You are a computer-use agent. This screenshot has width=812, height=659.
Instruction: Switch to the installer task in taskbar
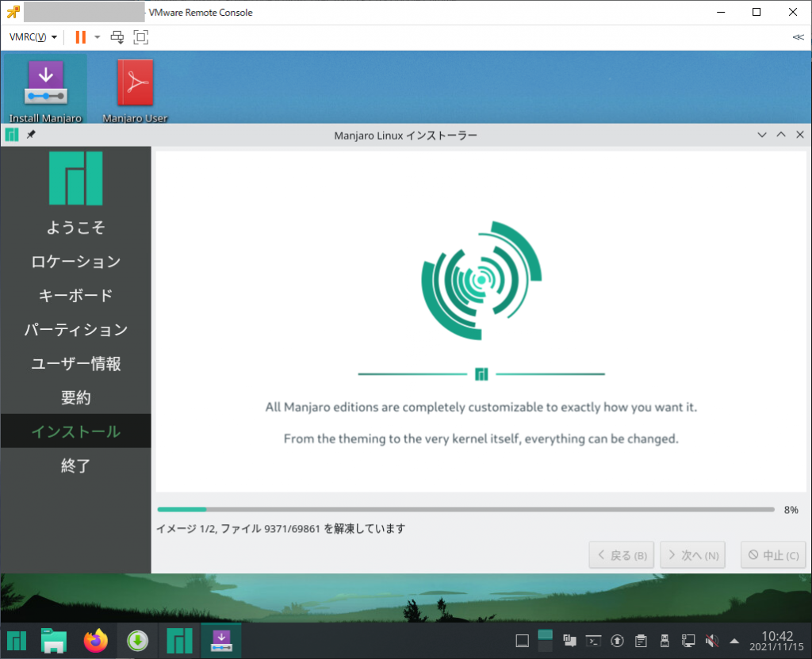tap(221, 641)
